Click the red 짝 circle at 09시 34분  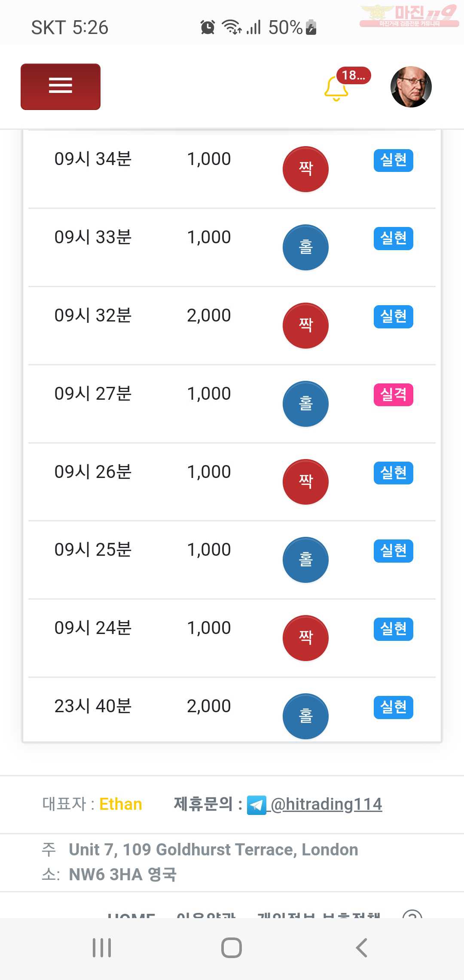pos(305,169)
